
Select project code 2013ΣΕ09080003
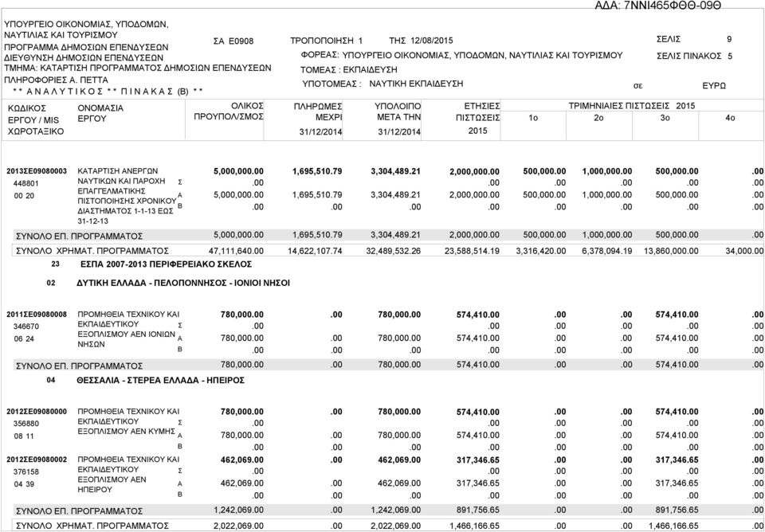tap(37, 171)
